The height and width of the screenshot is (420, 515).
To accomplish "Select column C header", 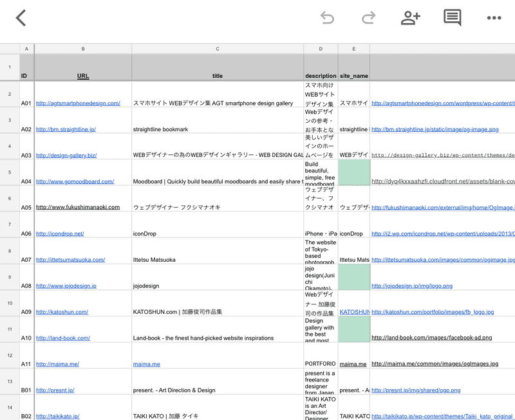I will tap(218, 49).
